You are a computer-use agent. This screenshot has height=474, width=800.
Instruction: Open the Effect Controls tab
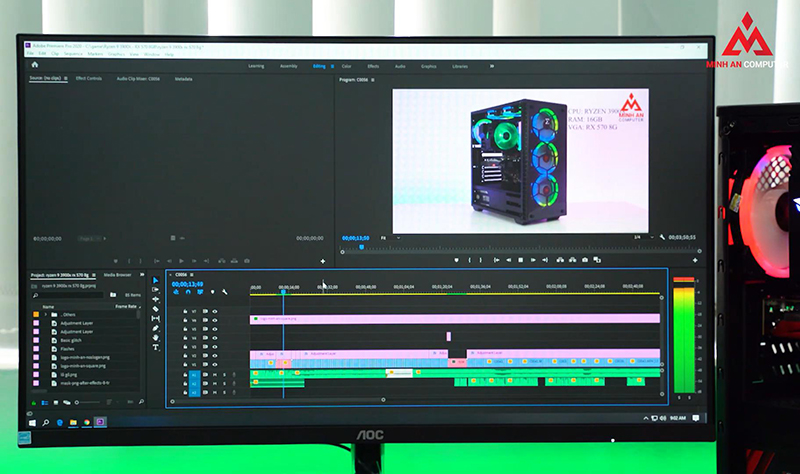click(x=89, y=79)
